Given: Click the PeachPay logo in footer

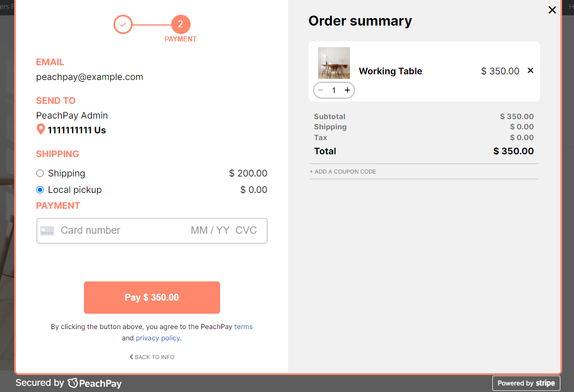Looking at the screenshot, I should (95, 383).
